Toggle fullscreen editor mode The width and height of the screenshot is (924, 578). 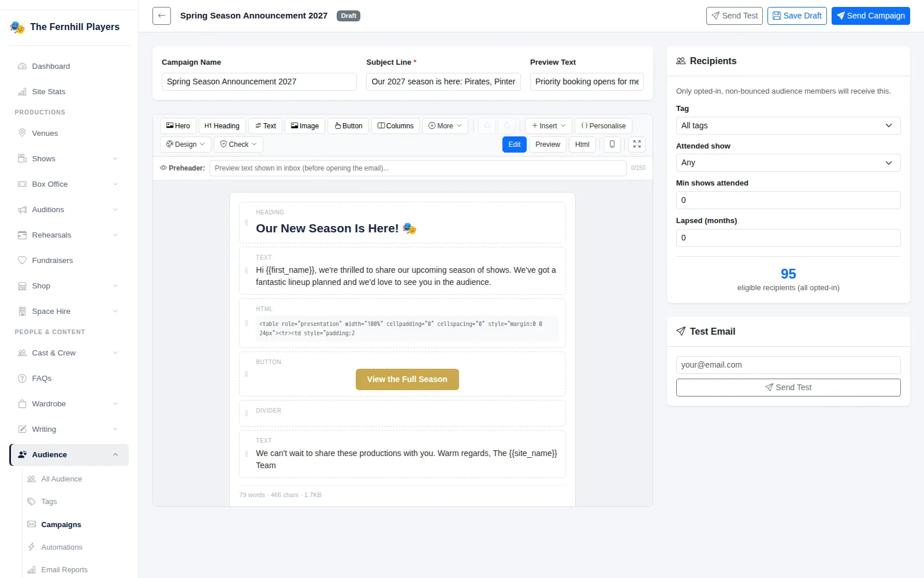[x=637, y=144]
